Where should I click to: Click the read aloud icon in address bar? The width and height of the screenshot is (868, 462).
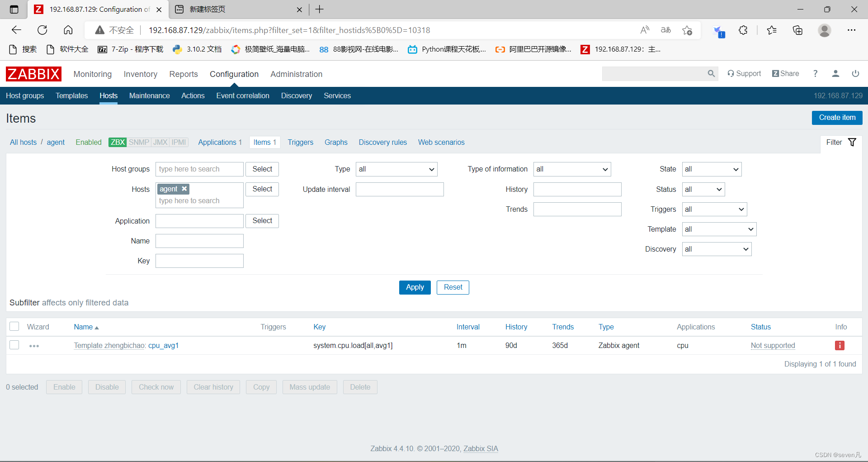[645, 30]
